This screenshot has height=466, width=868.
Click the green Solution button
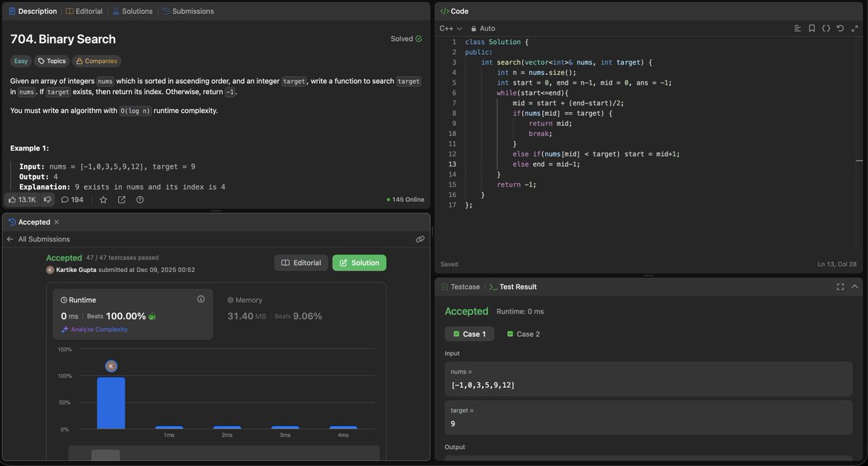tap(358, 262)
